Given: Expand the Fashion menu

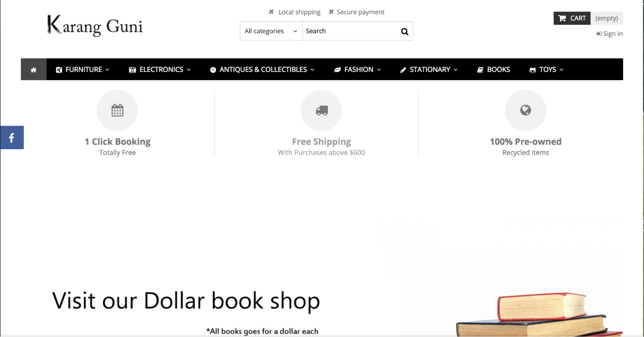Looking at the screenshot, I should pyautogui.click(x=358, y=70).
